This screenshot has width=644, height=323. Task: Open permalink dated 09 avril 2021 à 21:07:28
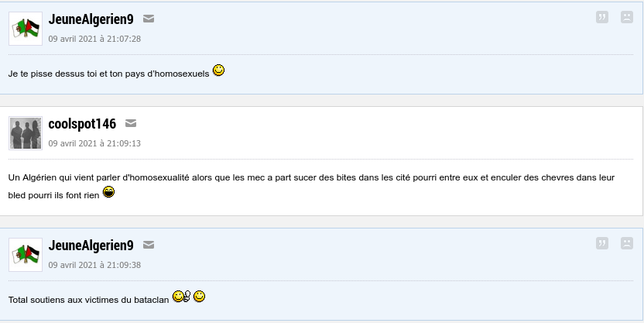coord(94,39)
